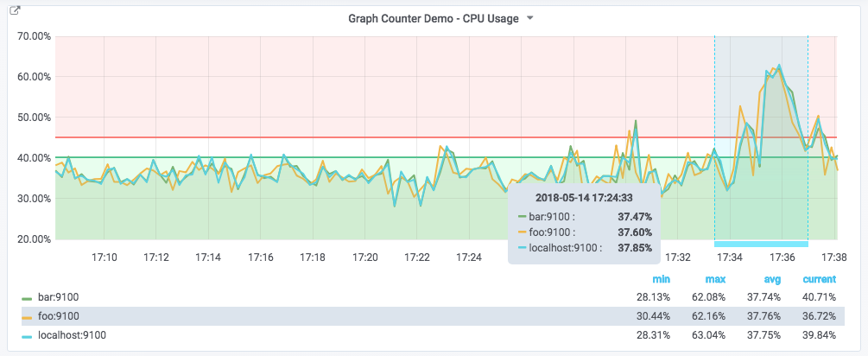
Task: Click the 17:20 time axis label
Action: (365, 257)
